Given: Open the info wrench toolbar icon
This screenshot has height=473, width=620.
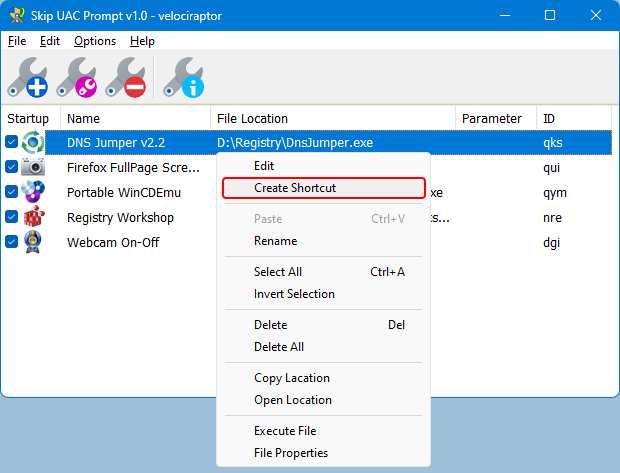Looking at the screenshot, I should point(183,78).
